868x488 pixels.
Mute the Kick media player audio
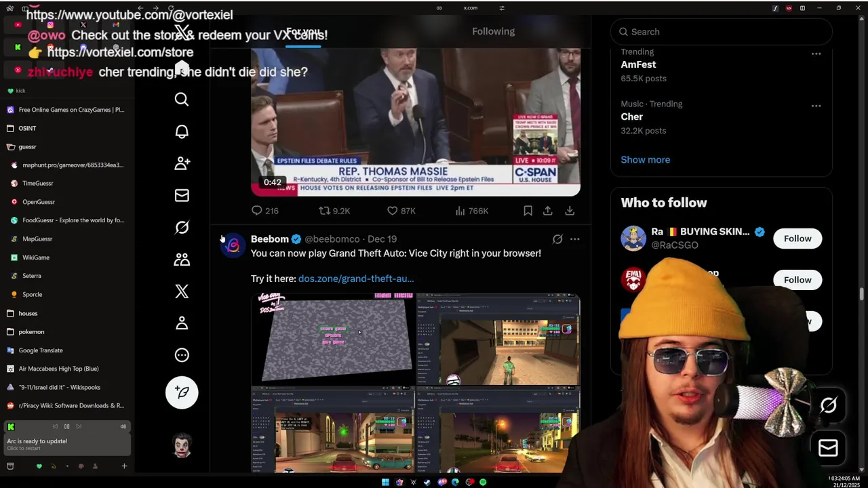(x=123, y=426)
